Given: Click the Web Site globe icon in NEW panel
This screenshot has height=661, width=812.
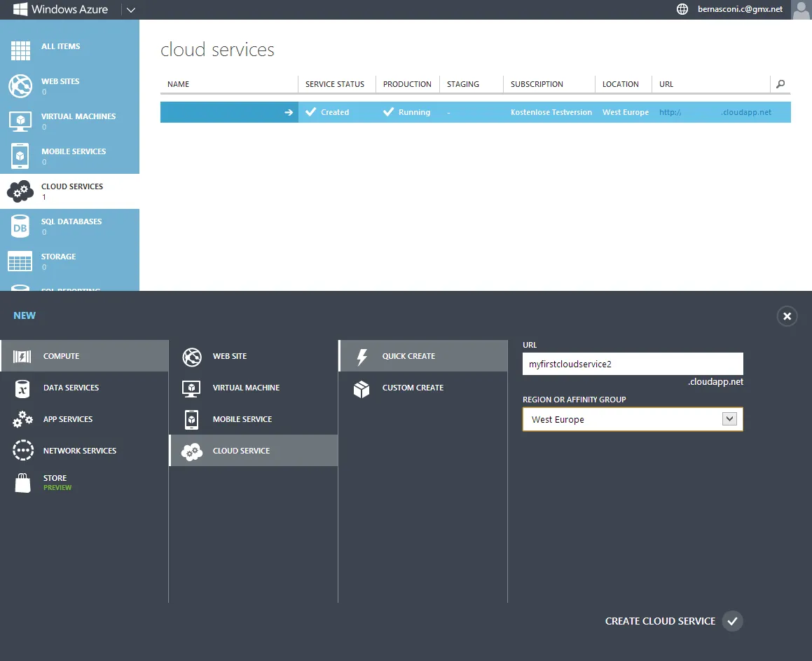Looking at the screenshot, I should (x=191, y=357).
